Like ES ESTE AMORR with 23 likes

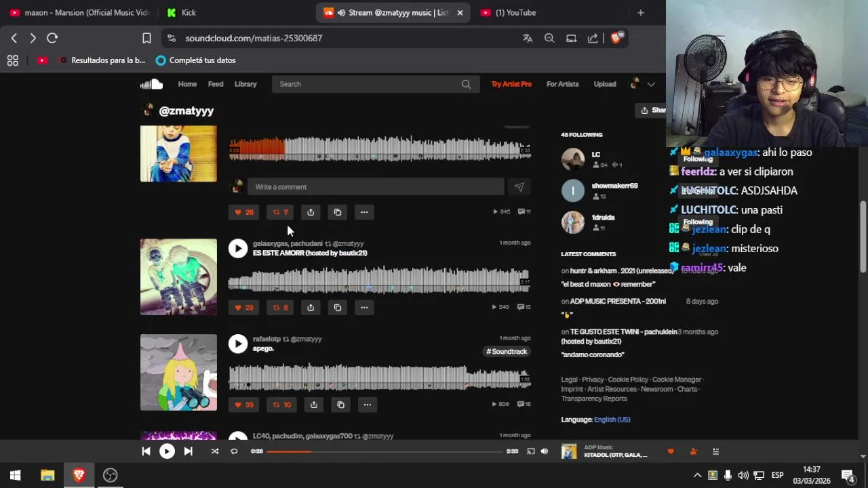click(243, 308)
